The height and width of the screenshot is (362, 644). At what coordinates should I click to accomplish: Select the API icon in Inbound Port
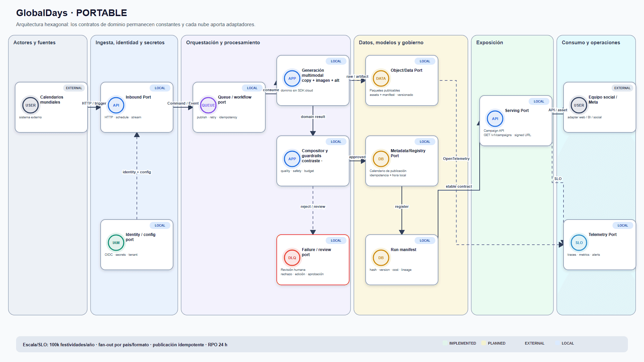click(116, 105)
